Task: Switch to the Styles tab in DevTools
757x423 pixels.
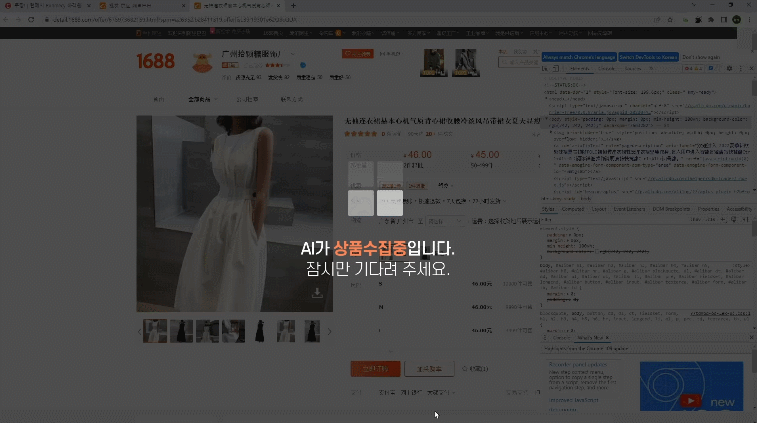Action: point(548,209)
